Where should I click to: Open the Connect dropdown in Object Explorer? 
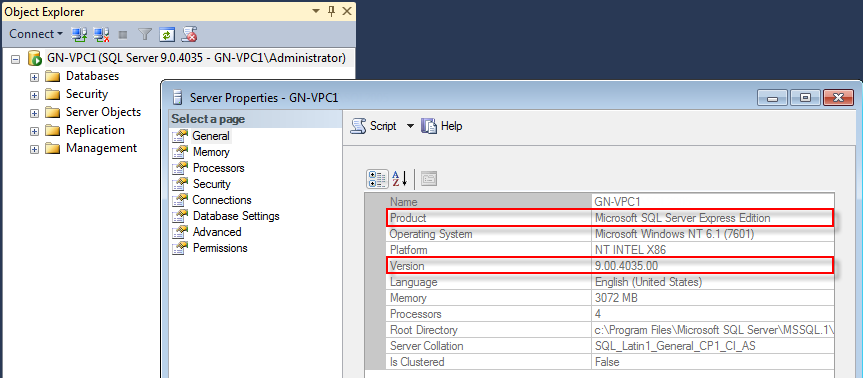(36, 34)
